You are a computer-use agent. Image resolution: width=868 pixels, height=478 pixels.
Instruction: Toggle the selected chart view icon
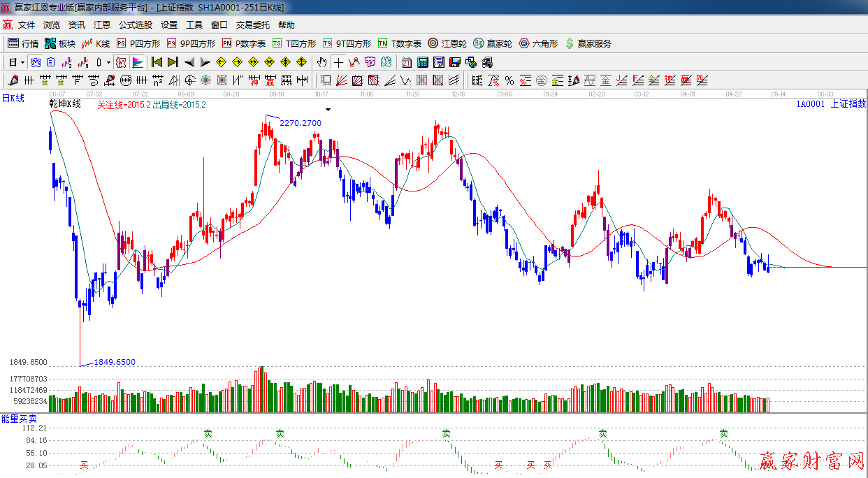pos(35,62)
